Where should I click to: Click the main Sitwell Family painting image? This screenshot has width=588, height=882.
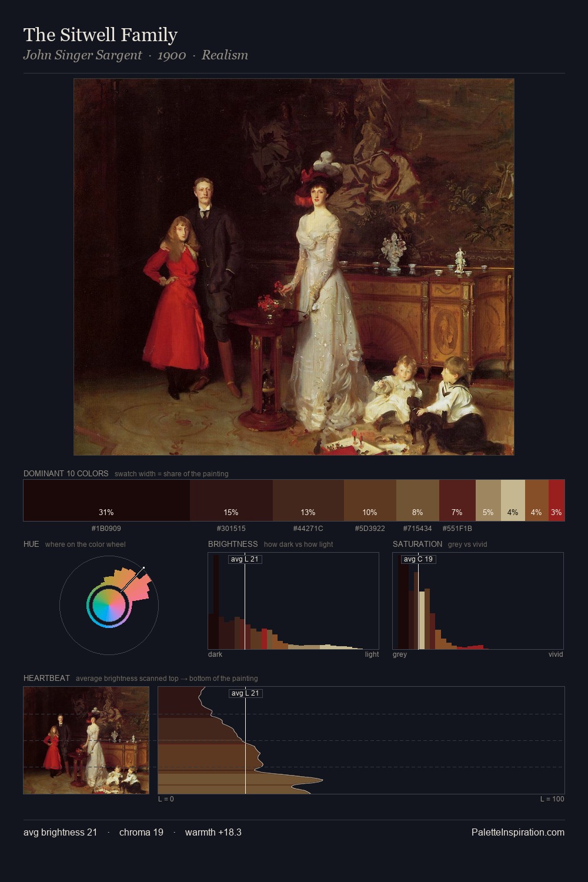(x=294, y=267)
